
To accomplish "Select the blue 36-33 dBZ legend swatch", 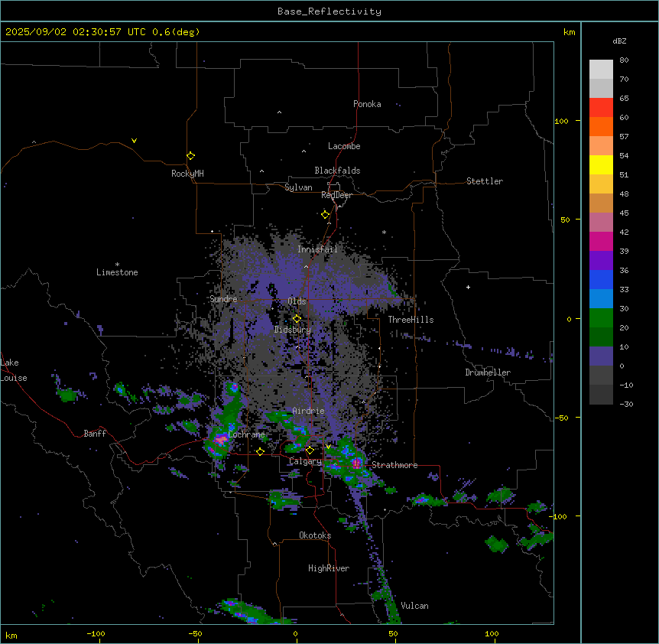I will (601, 279).
